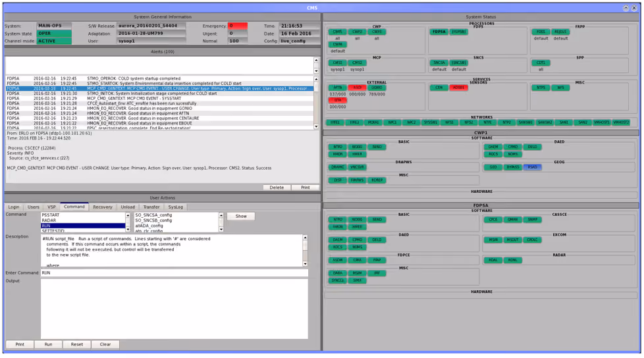Viewport: 644px width, 358px height.
Task: Select the SANSW1 network indicator
Action: click(x=525, y=122)
